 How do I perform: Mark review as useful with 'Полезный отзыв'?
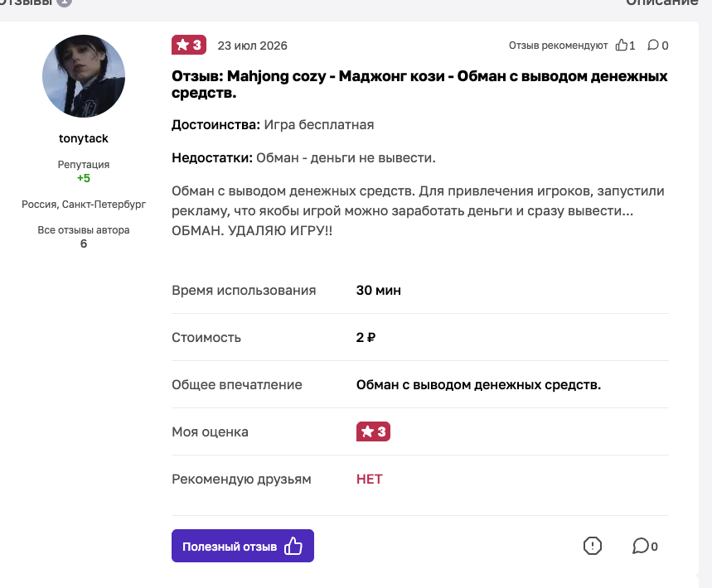tap(243, 546)
